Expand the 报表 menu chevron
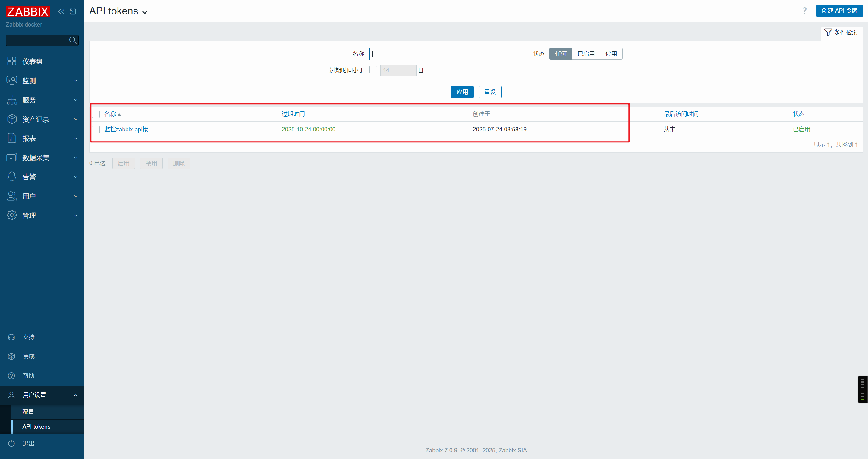 click(76, 139)
